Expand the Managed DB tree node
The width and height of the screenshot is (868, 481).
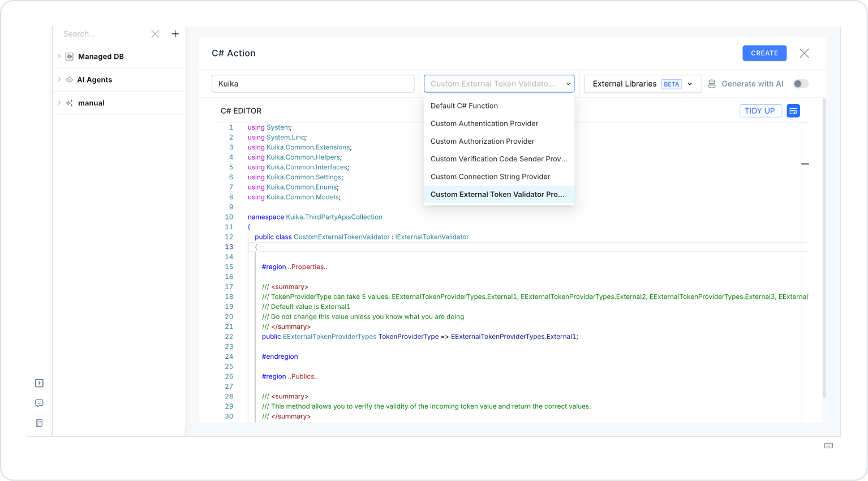(x=59, y=57)
